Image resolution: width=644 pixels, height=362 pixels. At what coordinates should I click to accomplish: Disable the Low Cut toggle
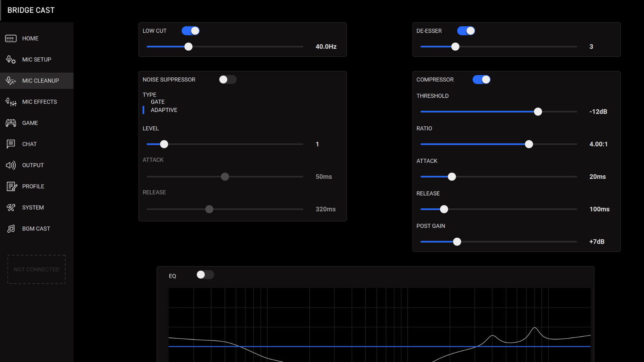[190, 31]
